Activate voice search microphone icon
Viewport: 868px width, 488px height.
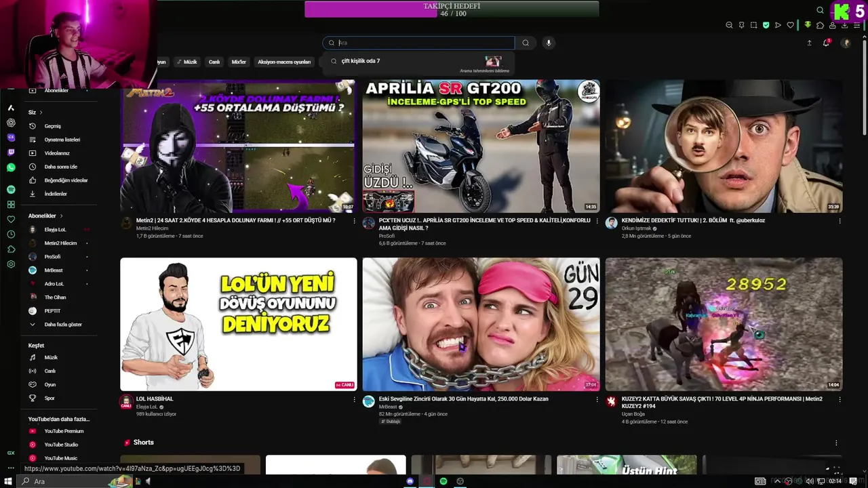click(549, 43)
